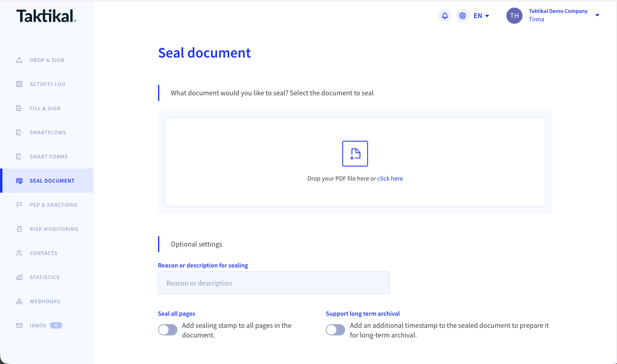Click the add PDF file icon
This screenshot has width=617, height=364.
(x=355, y=154)
